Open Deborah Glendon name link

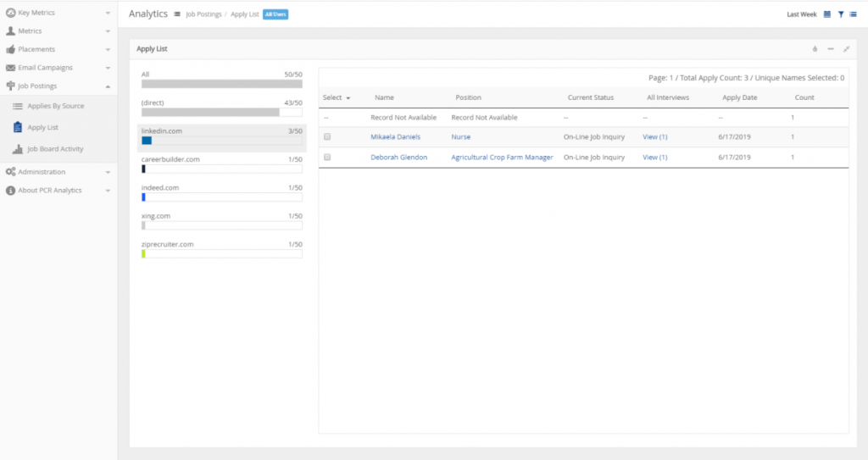(x=398, y=158)
